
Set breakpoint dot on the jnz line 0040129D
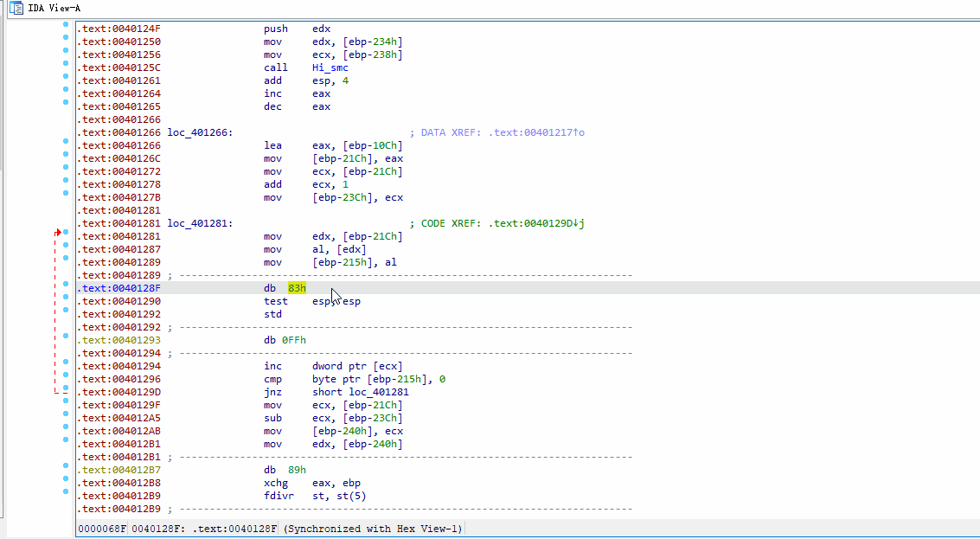66,388
